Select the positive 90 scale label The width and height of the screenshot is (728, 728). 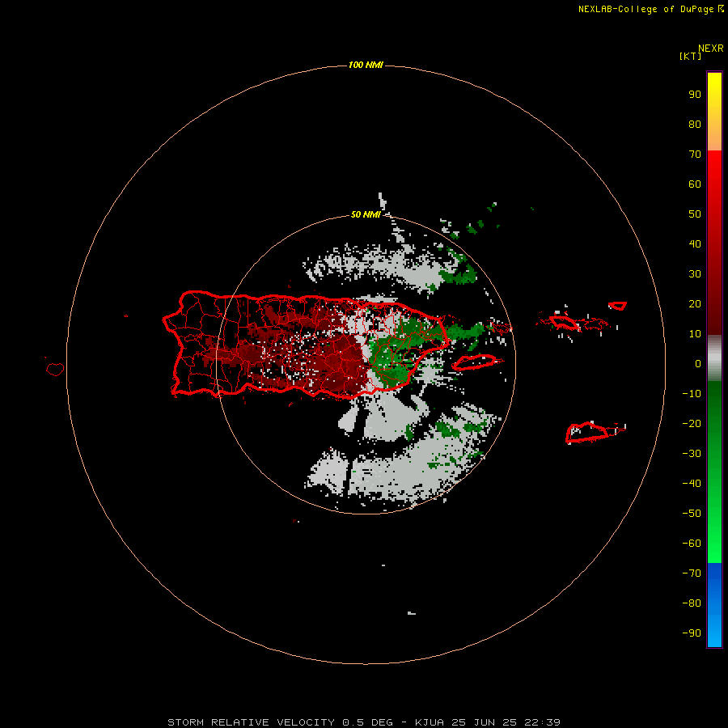[695, 95]
